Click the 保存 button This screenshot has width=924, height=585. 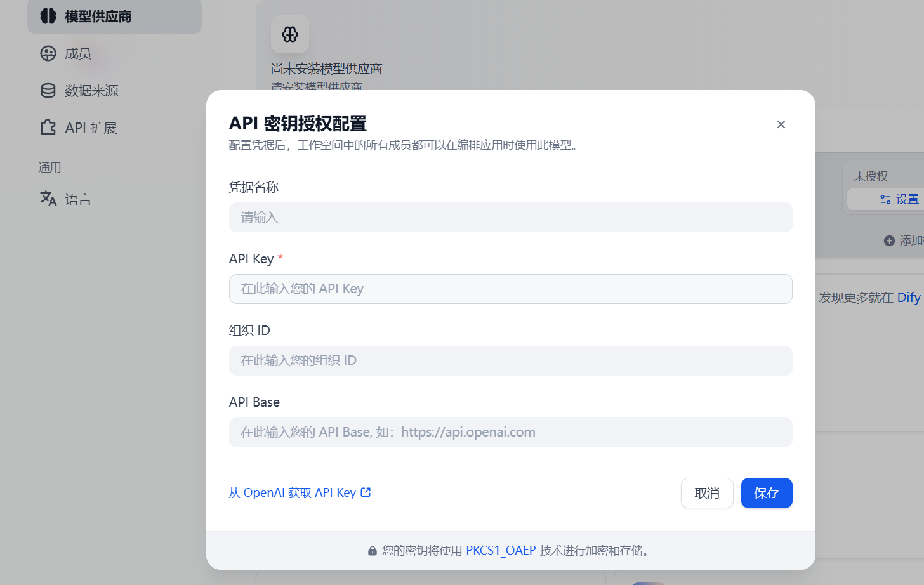click(x=767, y=493)
